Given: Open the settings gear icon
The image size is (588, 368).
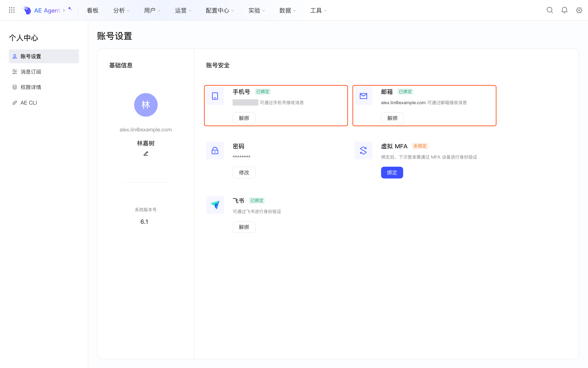Looking at the screenshot, I should click(x=579, y=10).
